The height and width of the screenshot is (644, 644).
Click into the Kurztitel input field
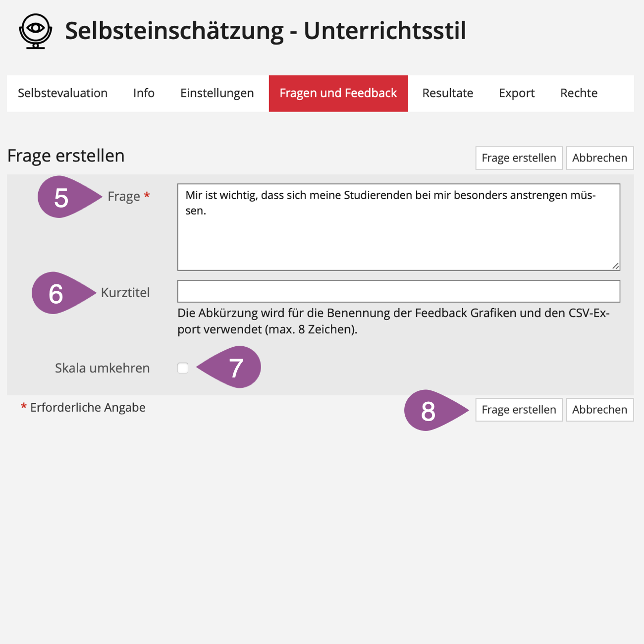(398, 291)
